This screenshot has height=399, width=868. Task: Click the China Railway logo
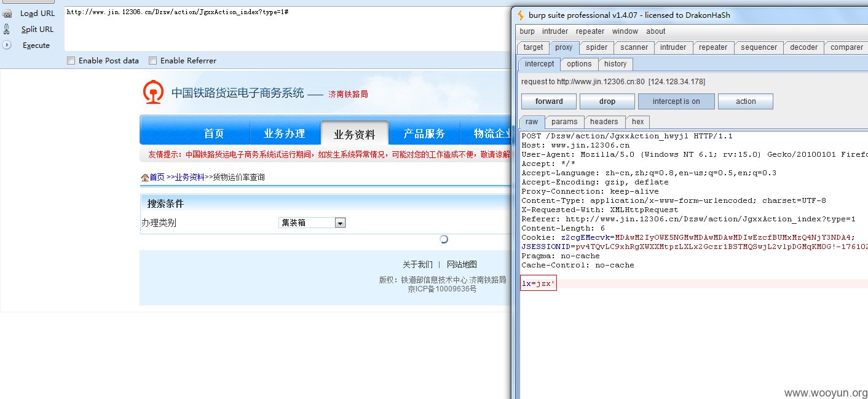152,93
